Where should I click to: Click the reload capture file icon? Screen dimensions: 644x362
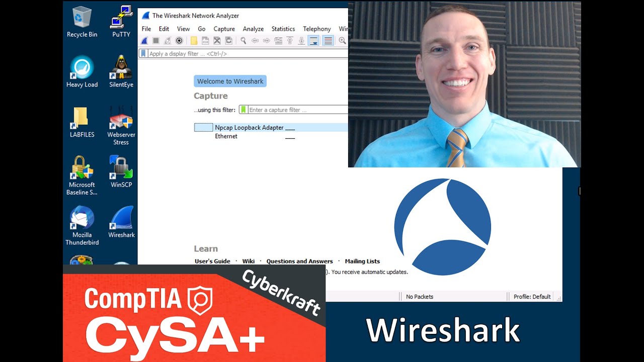(229, 41)
